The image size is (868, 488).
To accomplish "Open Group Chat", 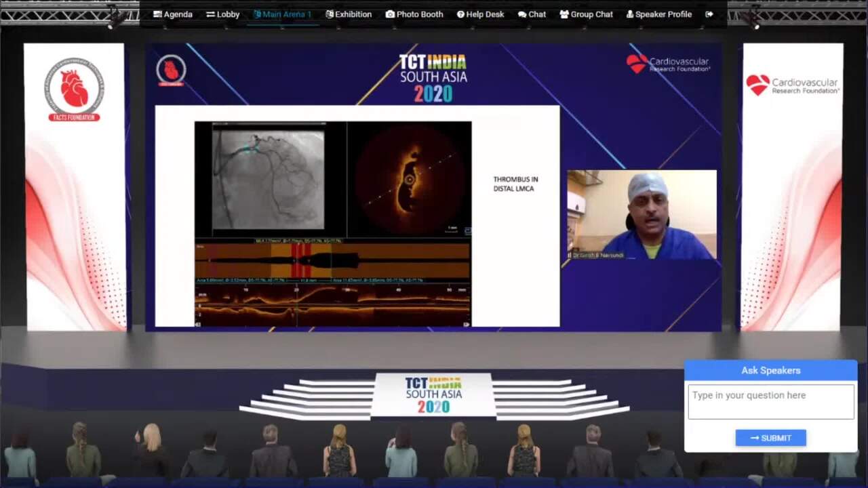I will [x=586, y=14].
